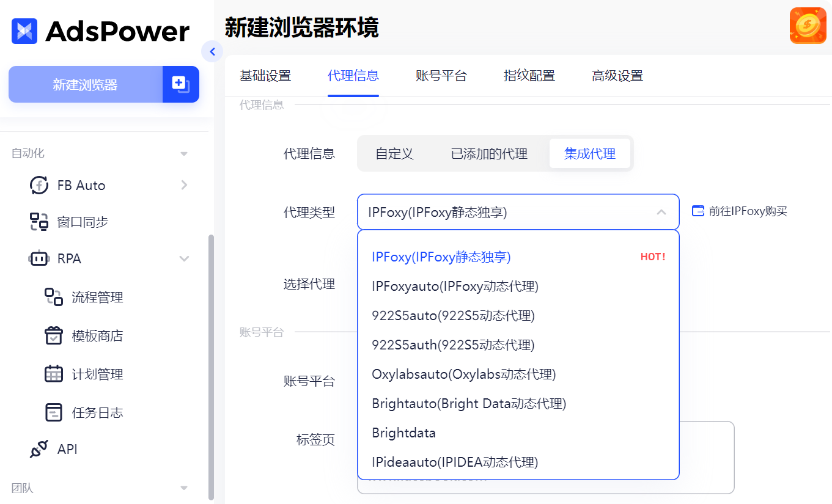Open the 前往IPFoxy购买 link
The height and width of the screenshot is (504, 832).
tap(748, 211)
